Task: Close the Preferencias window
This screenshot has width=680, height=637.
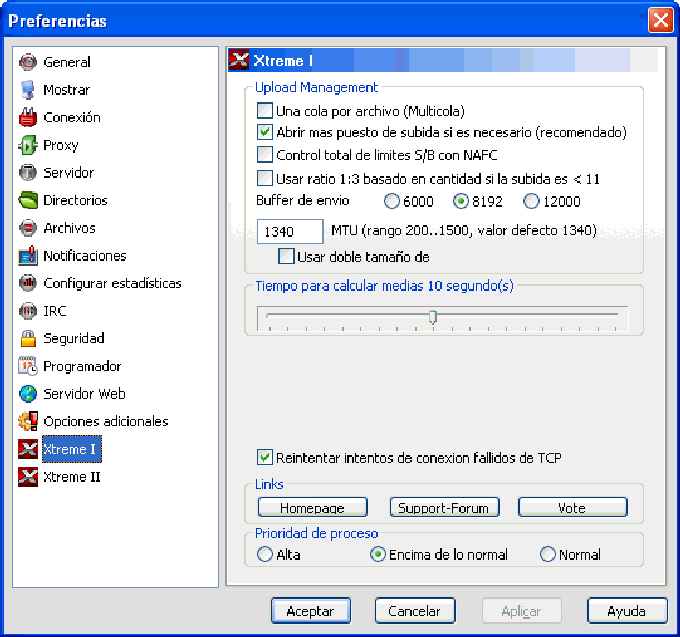Action: (660, 20)
